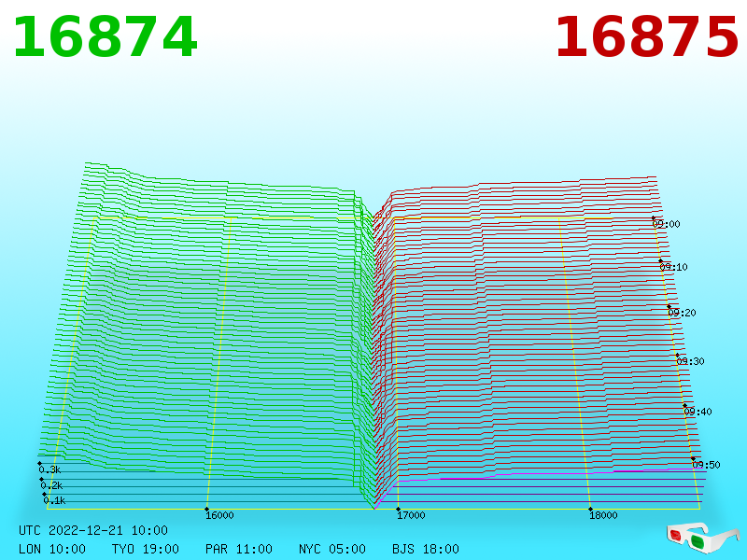Click the 09:40 time axis marker
747x560 pixels.
[698, 412]
